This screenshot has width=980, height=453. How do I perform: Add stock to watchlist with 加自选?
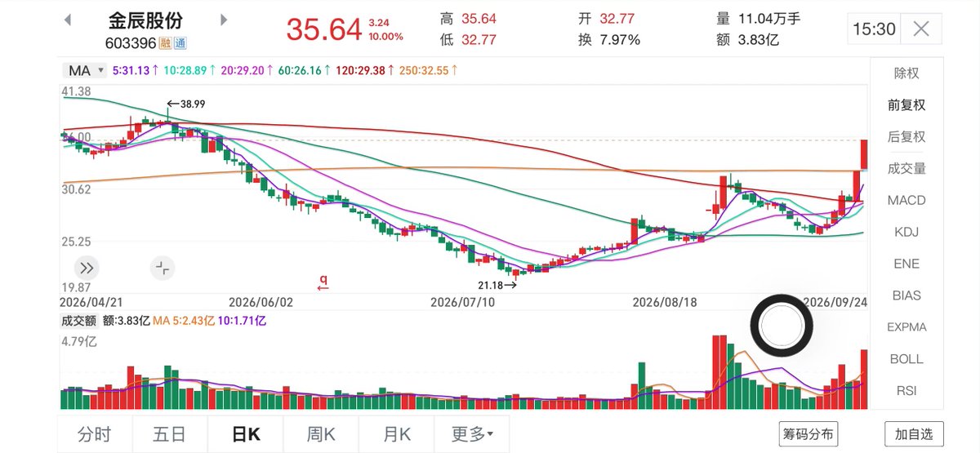pos(914,434)
